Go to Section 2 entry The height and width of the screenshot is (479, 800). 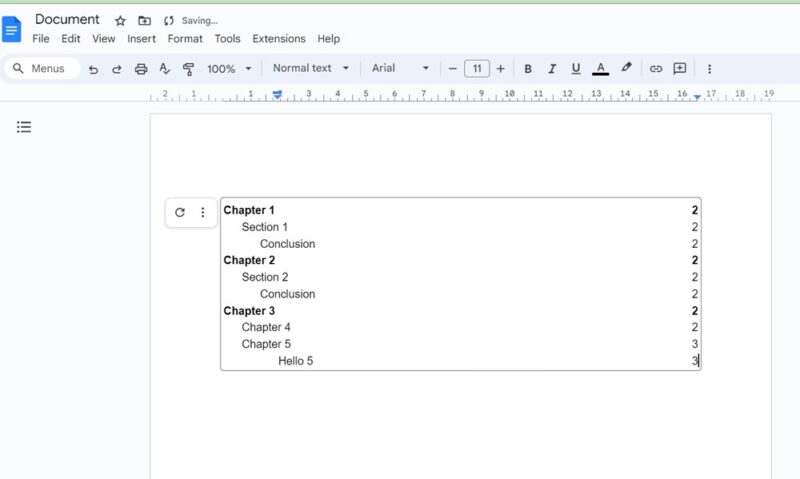click(265, 277)
